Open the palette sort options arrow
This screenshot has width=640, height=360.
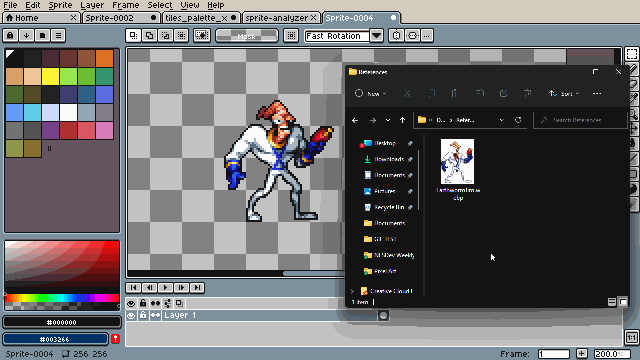pyautogui.click(x=26, y=36)
